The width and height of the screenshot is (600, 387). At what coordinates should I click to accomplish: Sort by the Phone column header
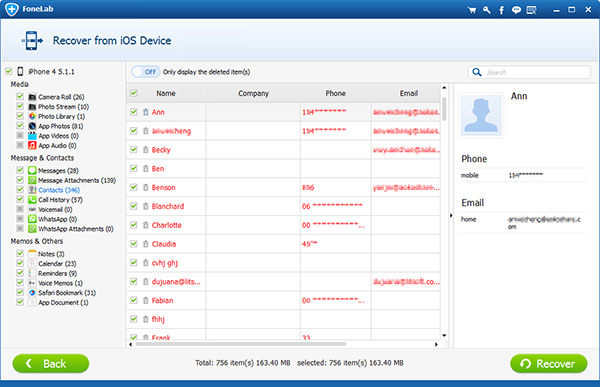(336, 93)
